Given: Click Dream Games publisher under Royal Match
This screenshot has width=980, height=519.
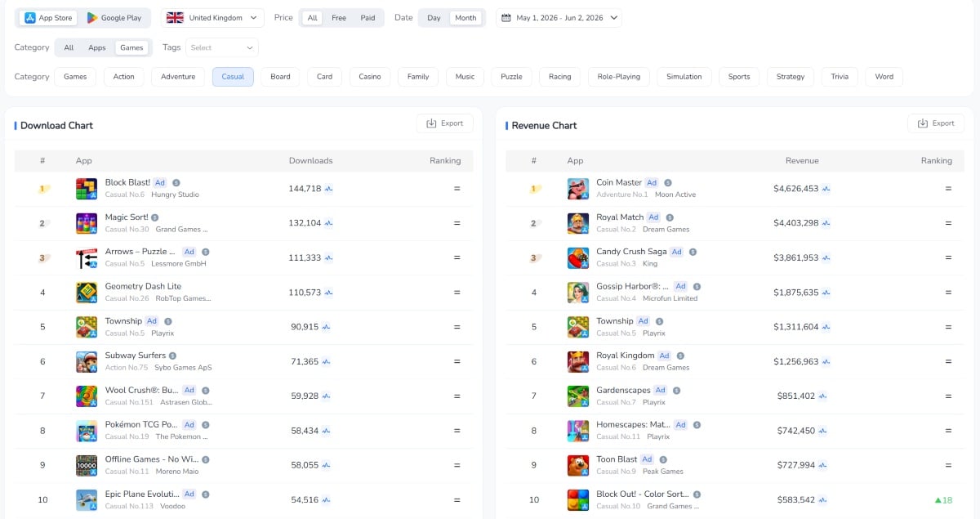Looking at the screenshot, I should pos(666,230).
